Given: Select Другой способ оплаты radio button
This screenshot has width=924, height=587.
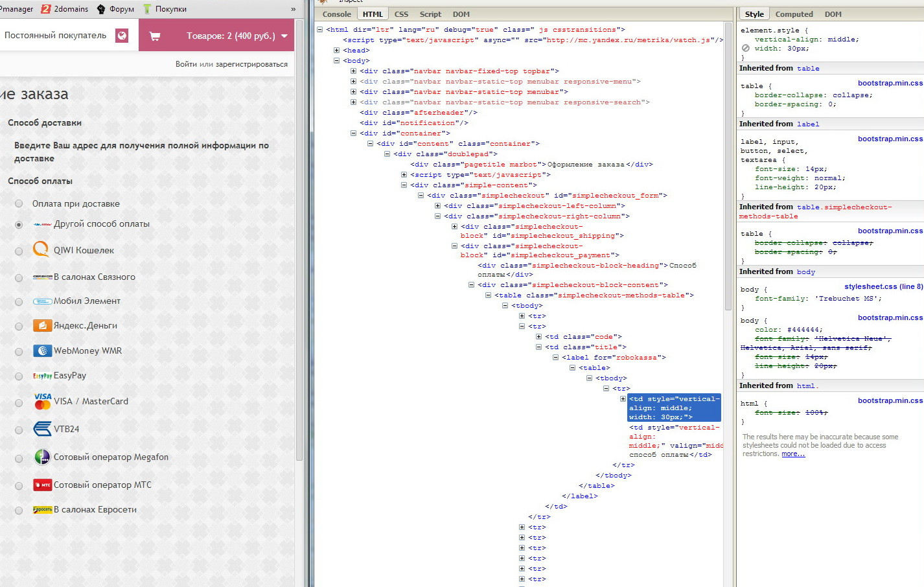Looking at the screenshot, I should point(19,225).
